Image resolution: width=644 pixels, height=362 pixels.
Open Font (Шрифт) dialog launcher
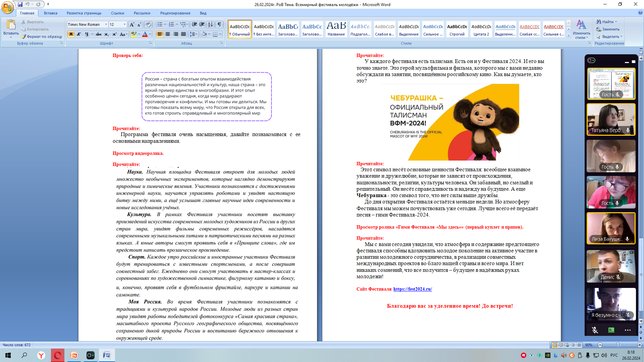[x=150, y=43]
